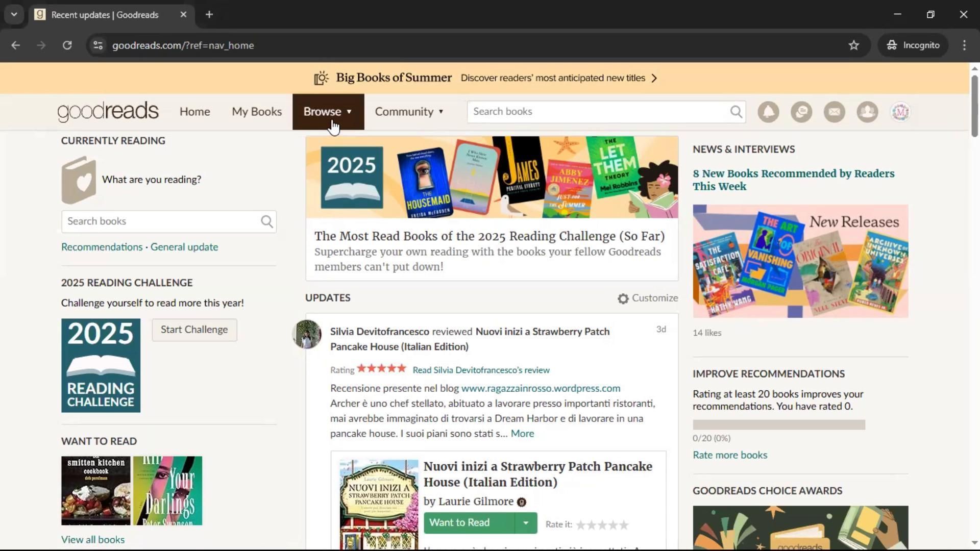
Task: Expand the Community dropdown menu
Action: click(409, 112)
